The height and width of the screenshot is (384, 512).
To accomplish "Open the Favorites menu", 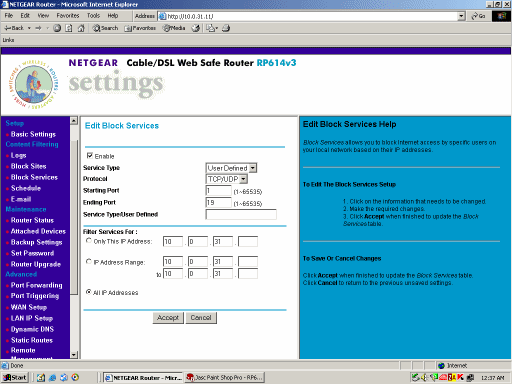I will [x=68, y=16].
